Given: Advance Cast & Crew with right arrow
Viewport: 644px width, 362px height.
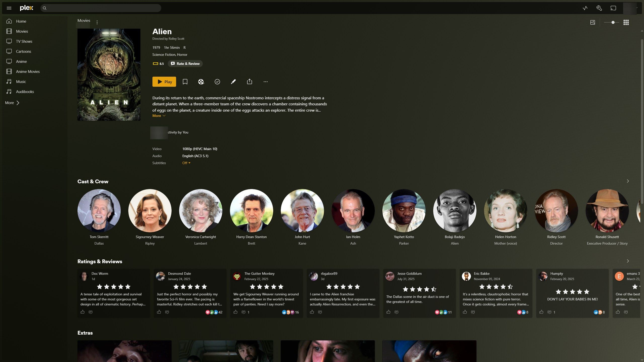Looking at the screenshot, I should tap(628, 181).
